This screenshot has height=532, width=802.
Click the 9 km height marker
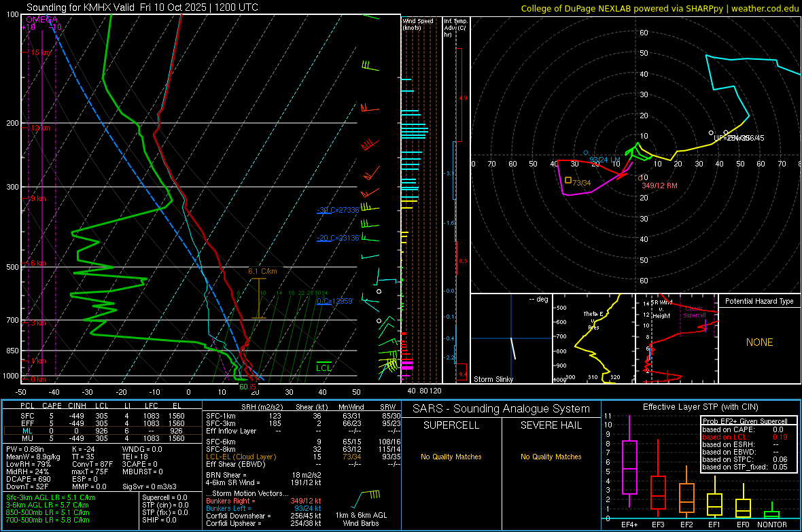point(38,198)
